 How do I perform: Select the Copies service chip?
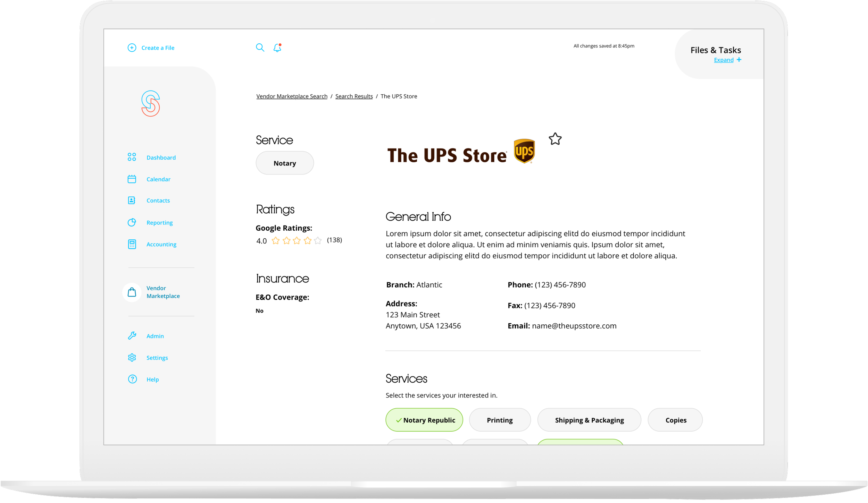coord(675,420)
